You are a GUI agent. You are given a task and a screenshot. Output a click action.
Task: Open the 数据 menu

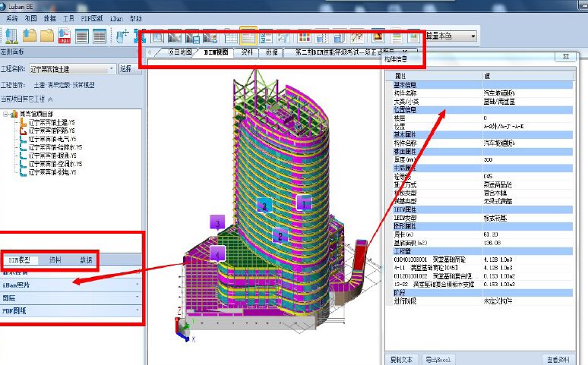pos(49,18)
